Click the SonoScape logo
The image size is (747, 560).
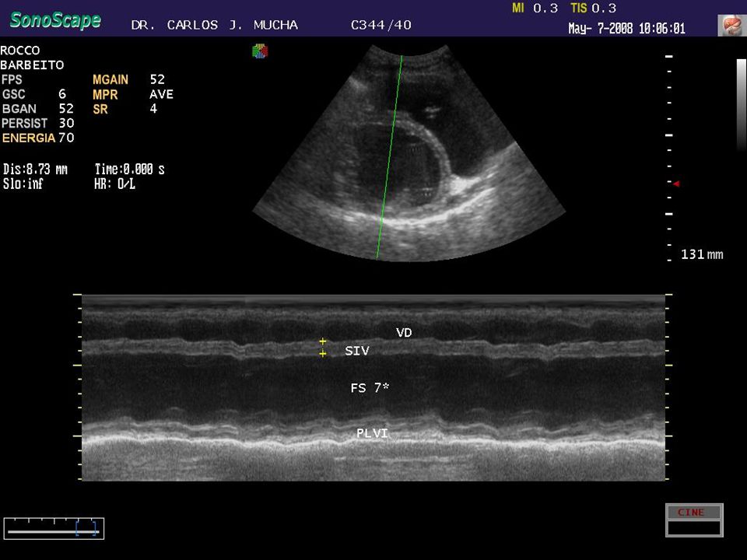click(55, 20)
